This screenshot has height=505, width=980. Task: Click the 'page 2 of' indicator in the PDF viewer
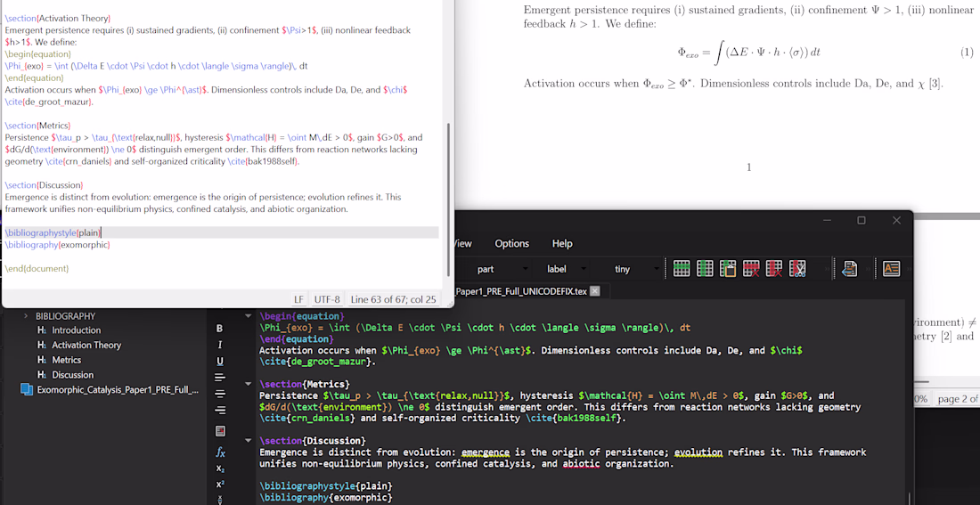[x=957, y=399]
